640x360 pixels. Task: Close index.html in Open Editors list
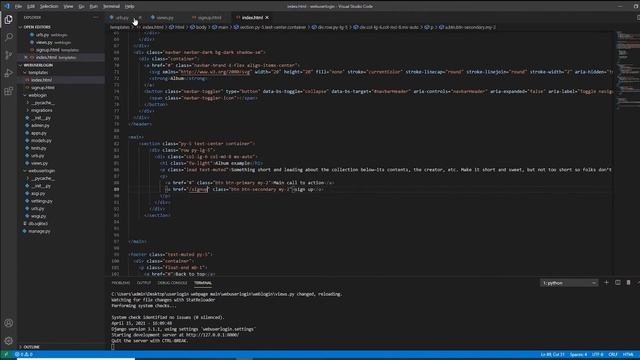point(26,58)
